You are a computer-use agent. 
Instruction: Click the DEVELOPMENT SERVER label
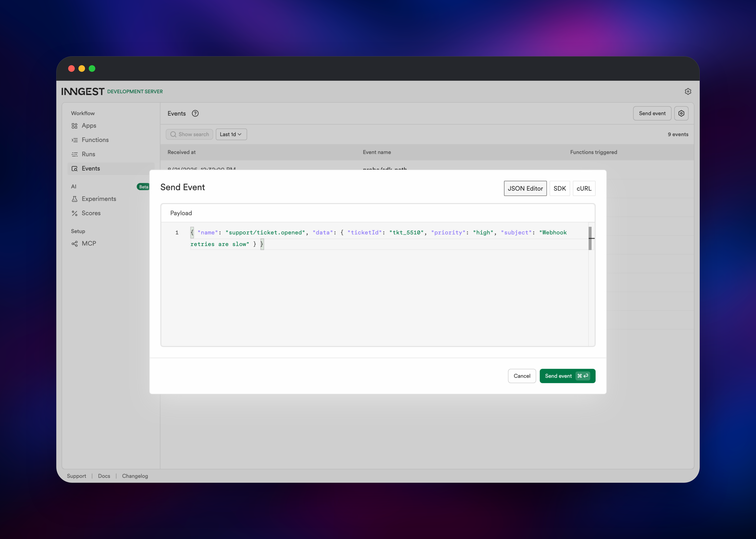click(x=135, y=92)
